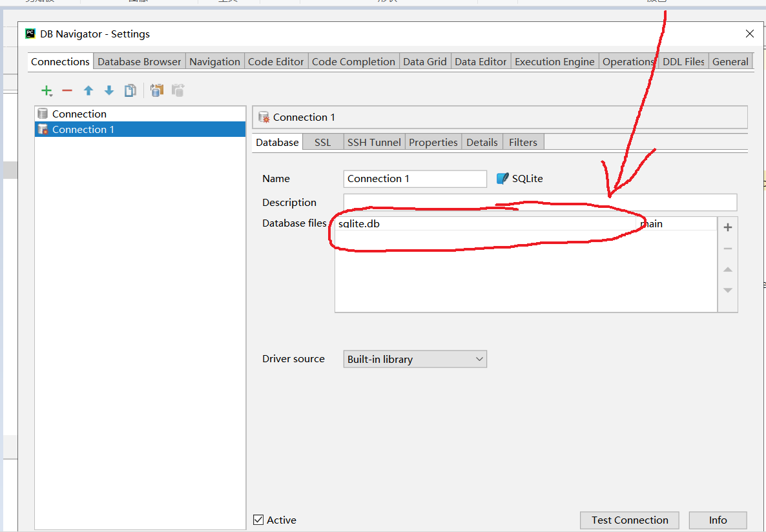The width and height of the screenshot is (766, 532).
Task: Move Connection 1 down in the list
Action: pyautogui.click(x=109, y=90)
